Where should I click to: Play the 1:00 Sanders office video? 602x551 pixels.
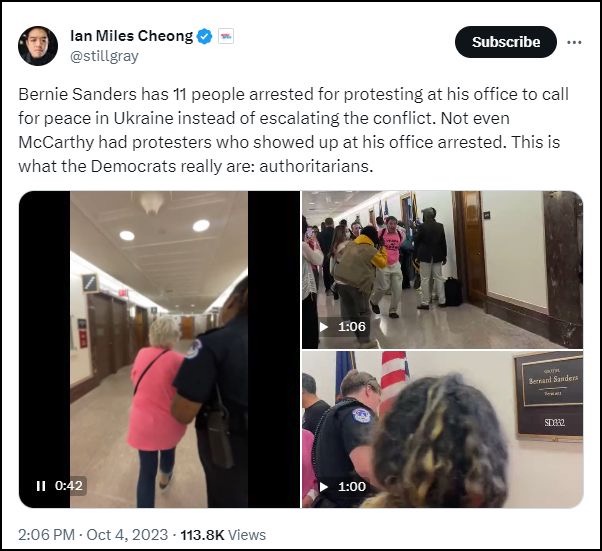coord(324,487)
